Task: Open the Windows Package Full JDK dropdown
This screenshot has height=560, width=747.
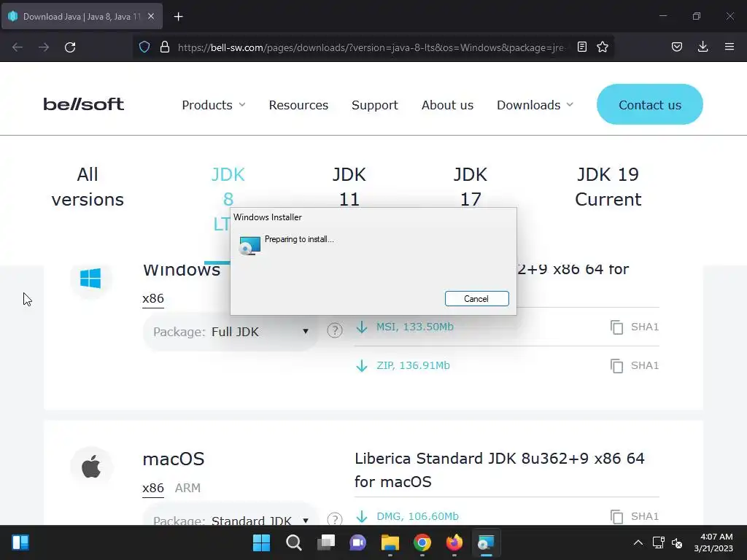Action: 231,332
